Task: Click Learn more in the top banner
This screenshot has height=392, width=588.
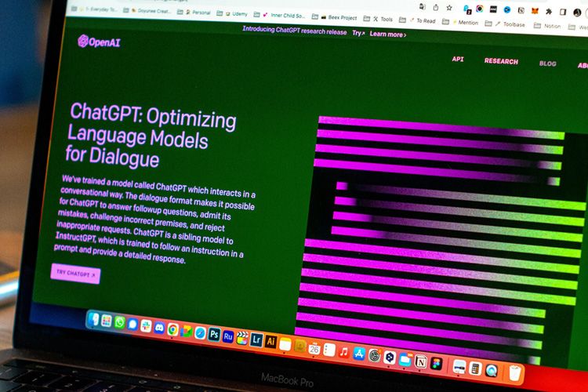Action: [x=388, y=34]
